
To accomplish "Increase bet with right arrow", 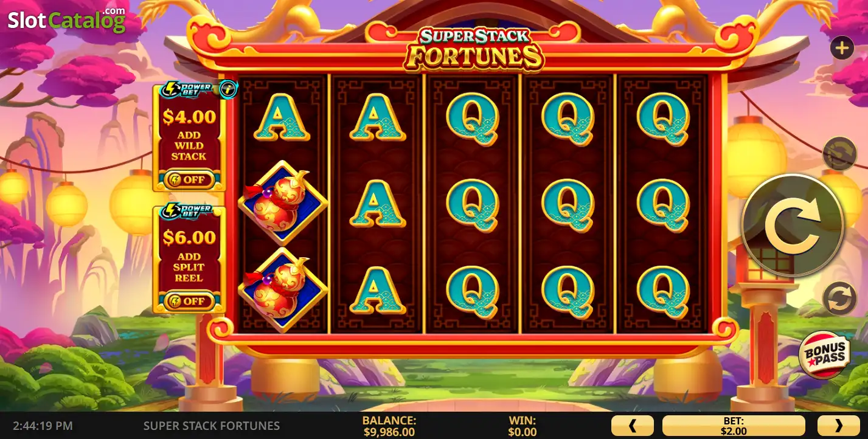I will (838, 426).
